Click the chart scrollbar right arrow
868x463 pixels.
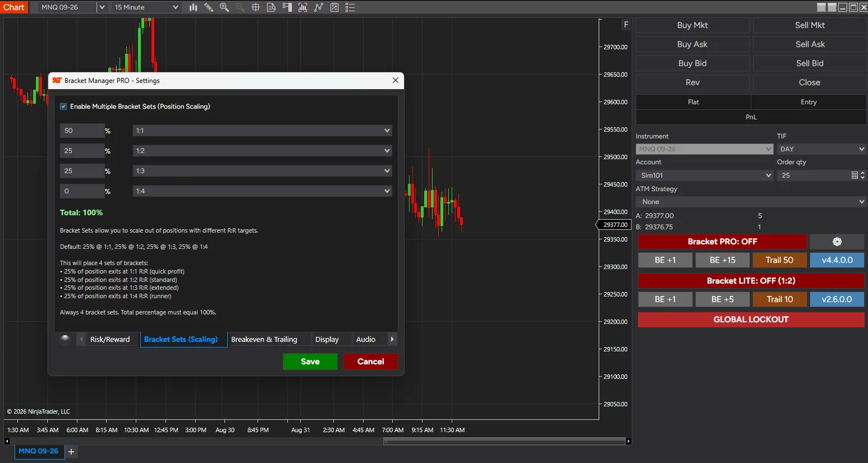click(x=628, y=442)
